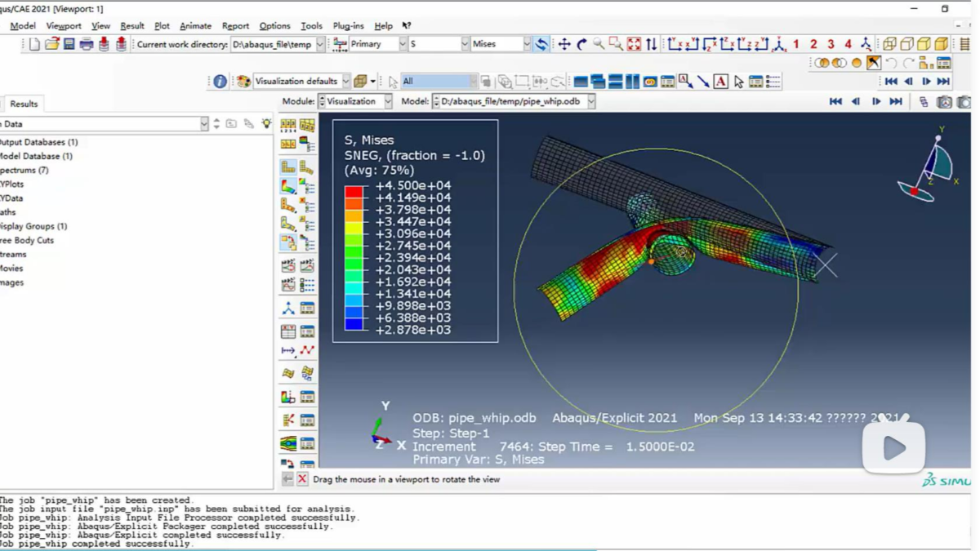Image resolution: width=980 pixels, height=551 pixels.
Task: Click the text annotation A icon
Action: click(x=720, y=81)
